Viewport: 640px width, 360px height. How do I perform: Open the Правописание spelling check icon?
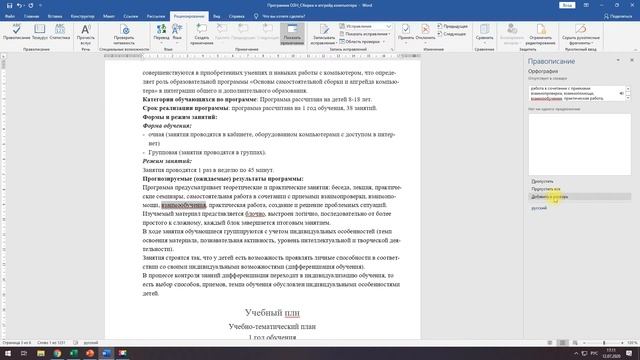pyautogui.click(x=16, y=32)
